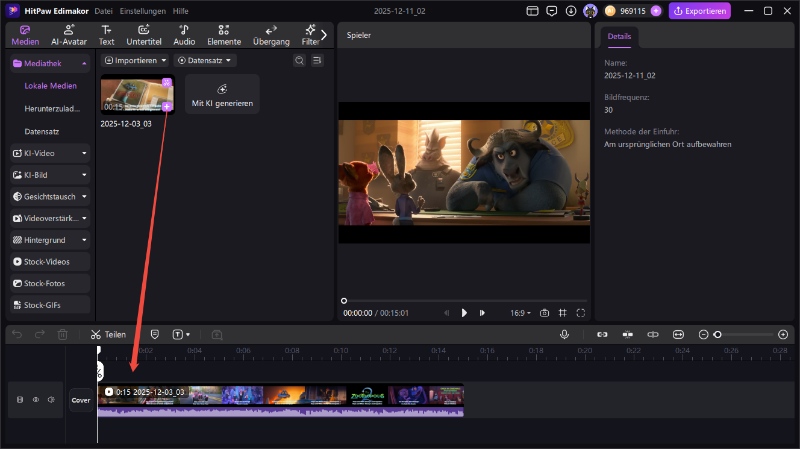This screenshot has height=449, width=800.
Task: Click the timeline marker icon
Action: pyautogui.click(x=155, y=334)
